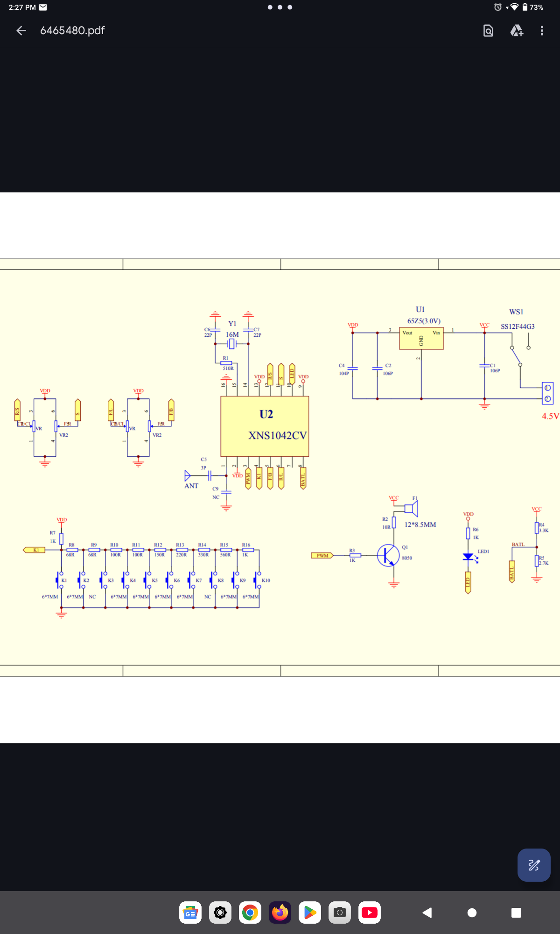Tap the U1 65Z5(3.0V) regulator label
This screenshot has width=560, height=934.
click(x=423, y=315)
